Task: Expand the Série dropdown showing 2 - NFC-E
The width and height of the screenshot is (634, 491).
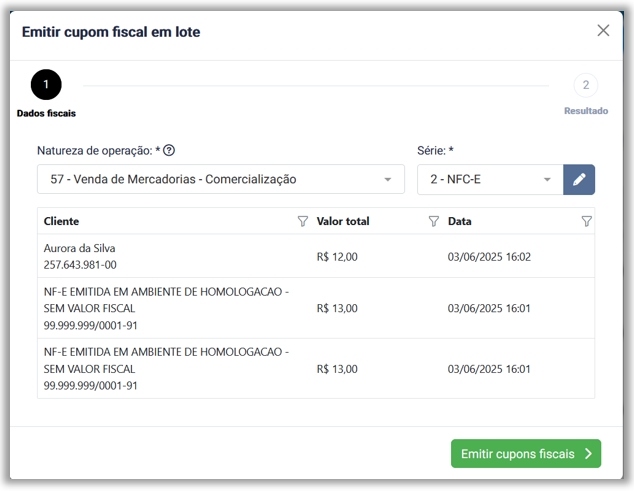Action: pos(547,180)
